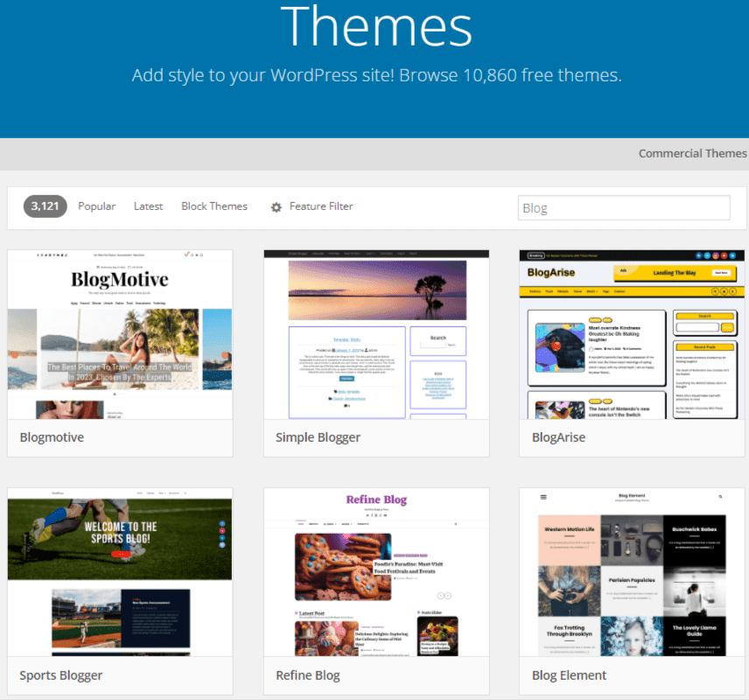This screenshot has width=749, height=700.
Task: Open the Refine Blog name link
Action: pyautogui.click(x=308, y=675)
